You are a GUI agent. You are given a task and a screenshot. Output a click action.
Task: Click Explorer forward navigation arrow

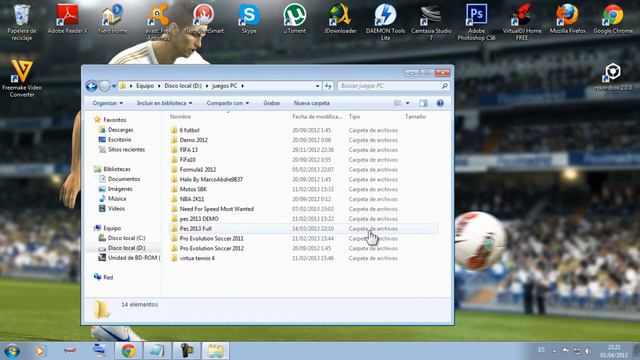[x=105, y=86]
